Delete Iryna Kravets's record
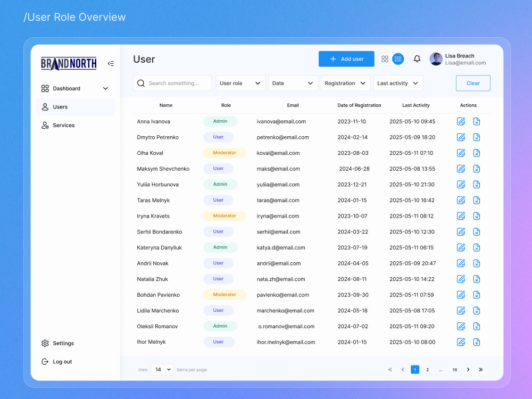 [x=476, y=216]
